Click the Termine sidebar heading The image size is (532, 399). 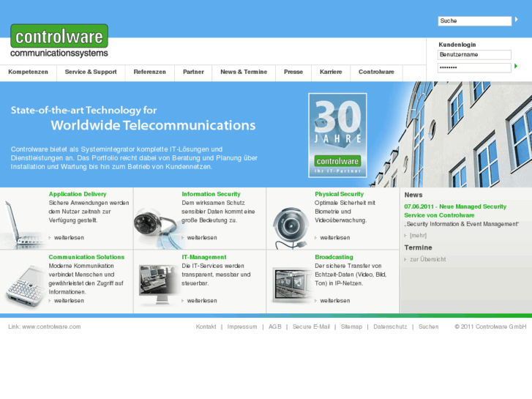click(418, 247)
